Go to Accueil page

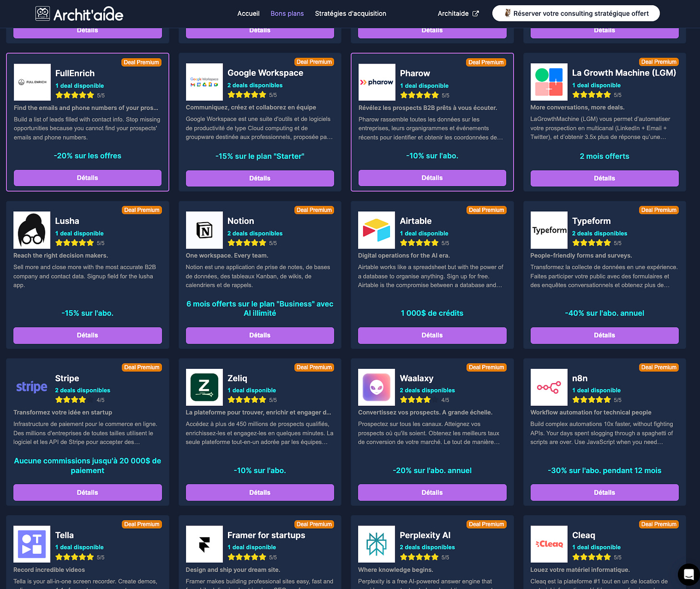click(248, 13)
